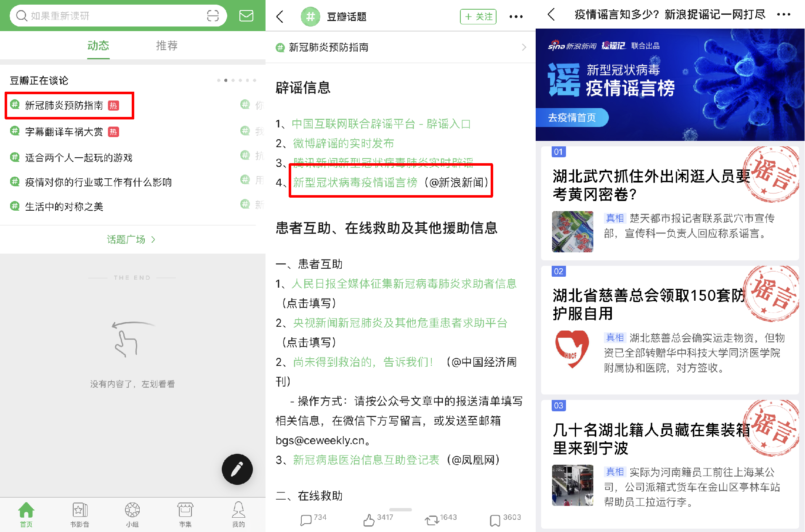Screen dimensions: 805x532
Task: Open more options on Sina rumor page
Action: coord(784,15)
